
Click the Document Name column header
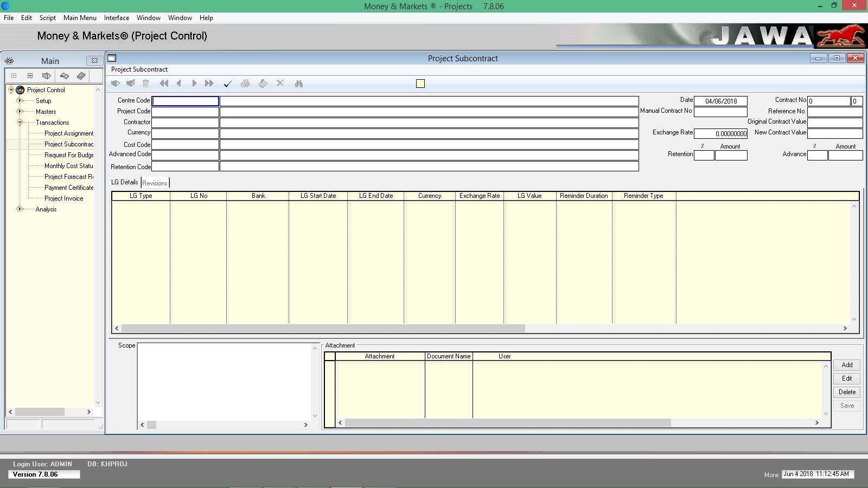[x=449, y=356]
